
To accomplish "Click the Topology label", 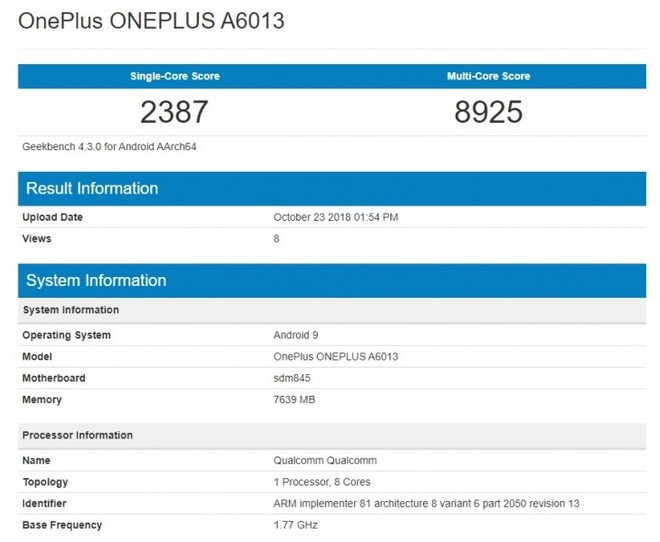I will [x=45, y=482].
